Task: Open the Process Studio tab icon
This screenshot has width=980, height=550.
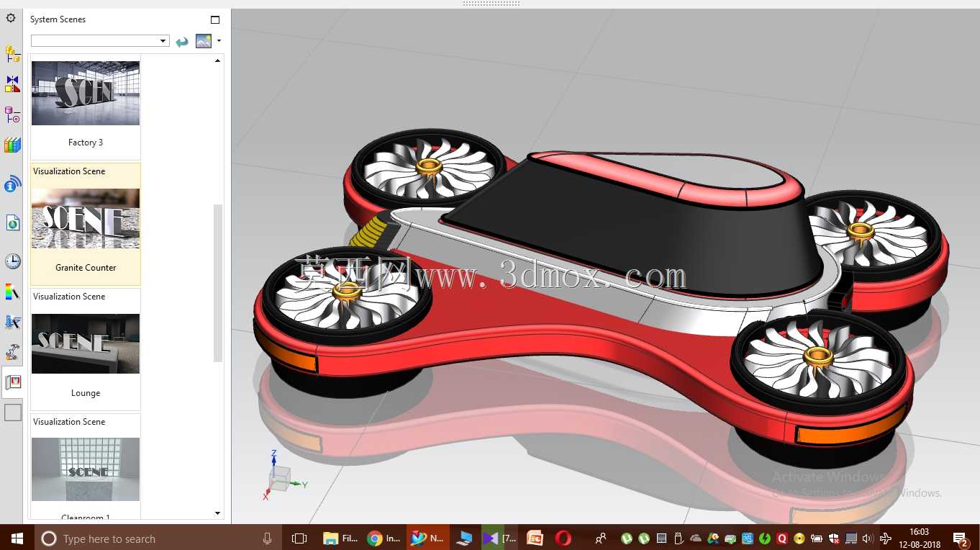Action: point(12,322)
